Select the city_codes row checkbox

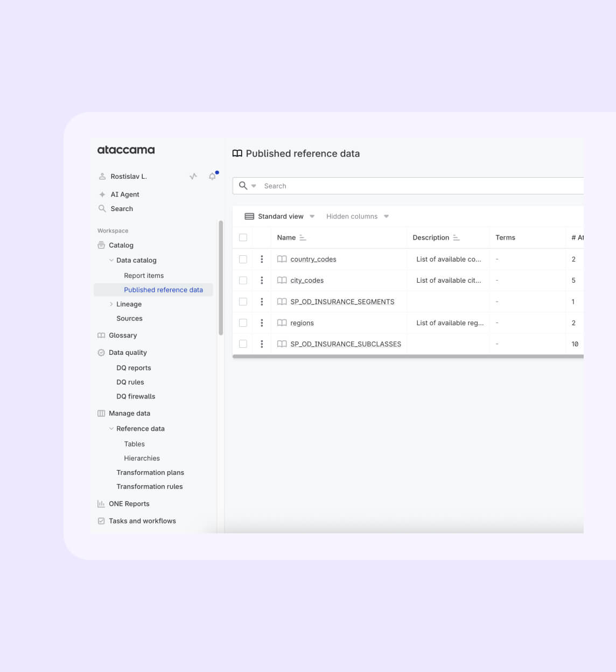[x=243, y=281]
